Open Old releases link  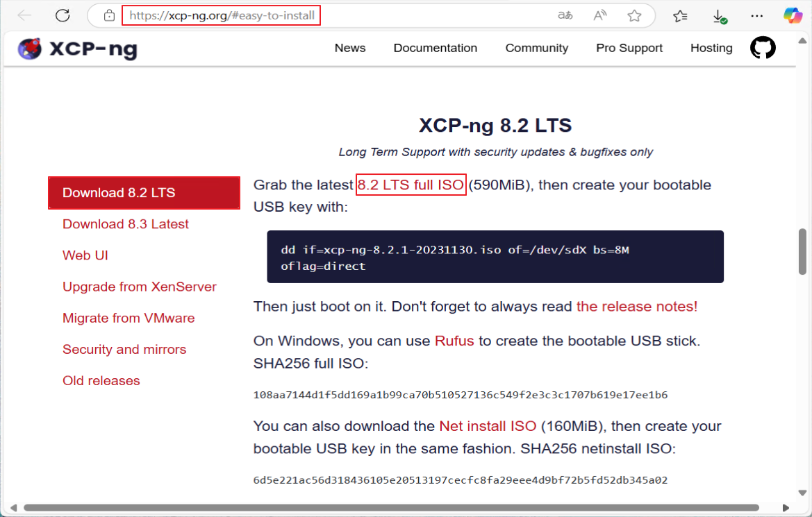click(x=101, y=381)
